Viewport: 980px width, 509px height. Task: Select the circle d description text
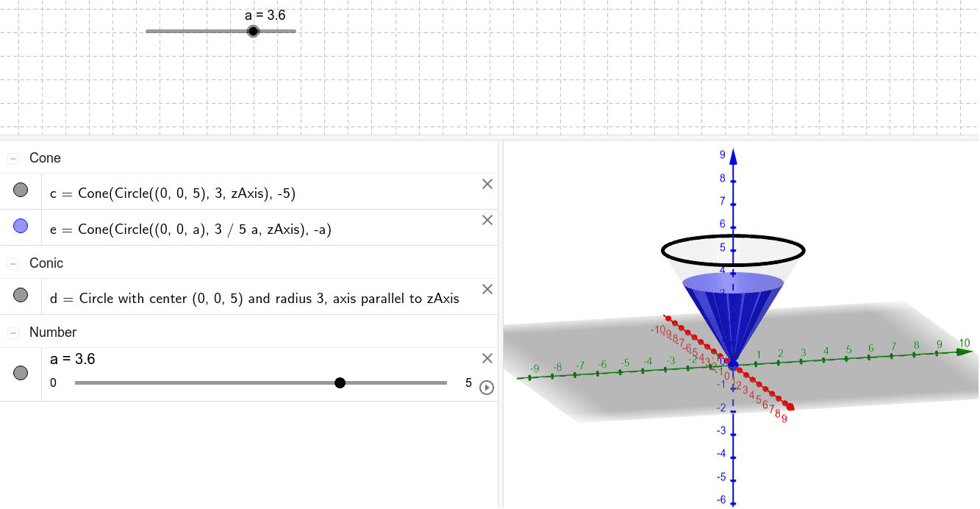pyautogui.click(x=254, y=299)
